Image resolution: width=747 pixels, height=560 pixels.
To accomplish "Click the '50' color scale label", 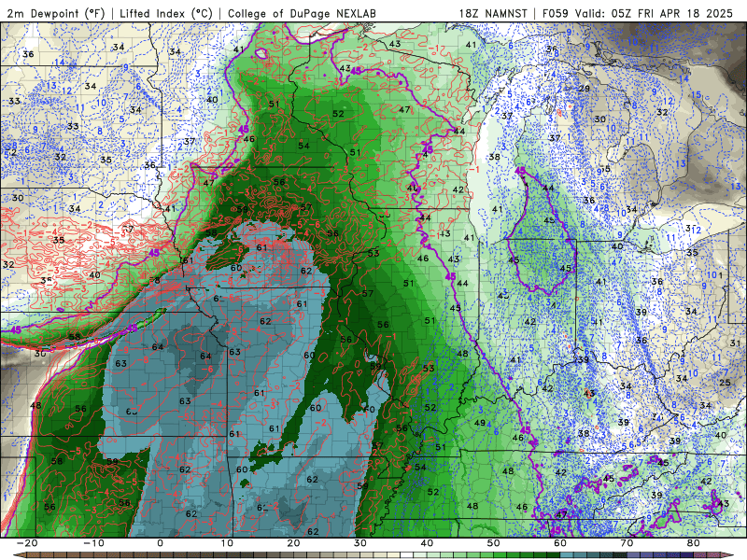I will [x=494, y=543].
